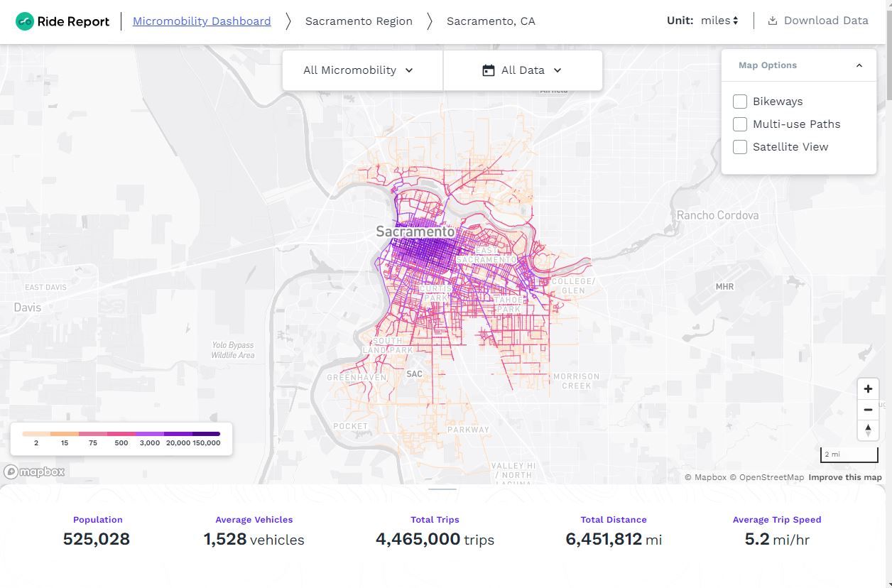
Task: Enable the Bikeways checkbox
Action: (x=740, y=102)
